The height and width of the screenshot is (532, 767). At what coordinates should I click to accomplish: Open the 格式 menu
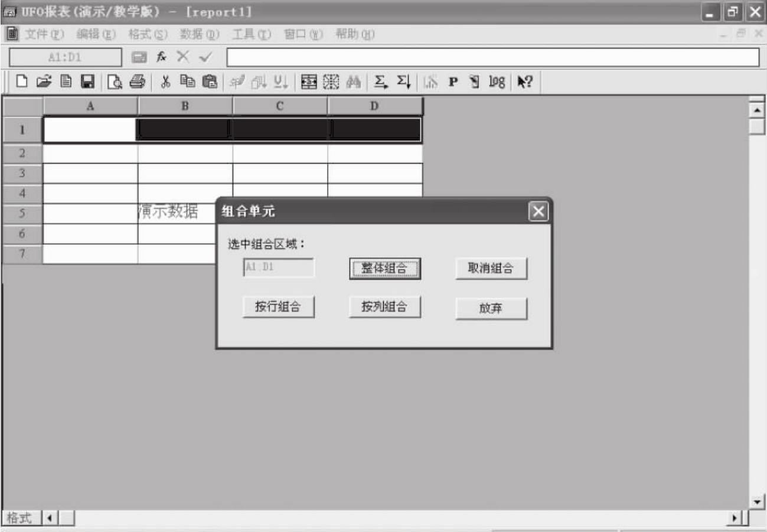coord(148,34)
